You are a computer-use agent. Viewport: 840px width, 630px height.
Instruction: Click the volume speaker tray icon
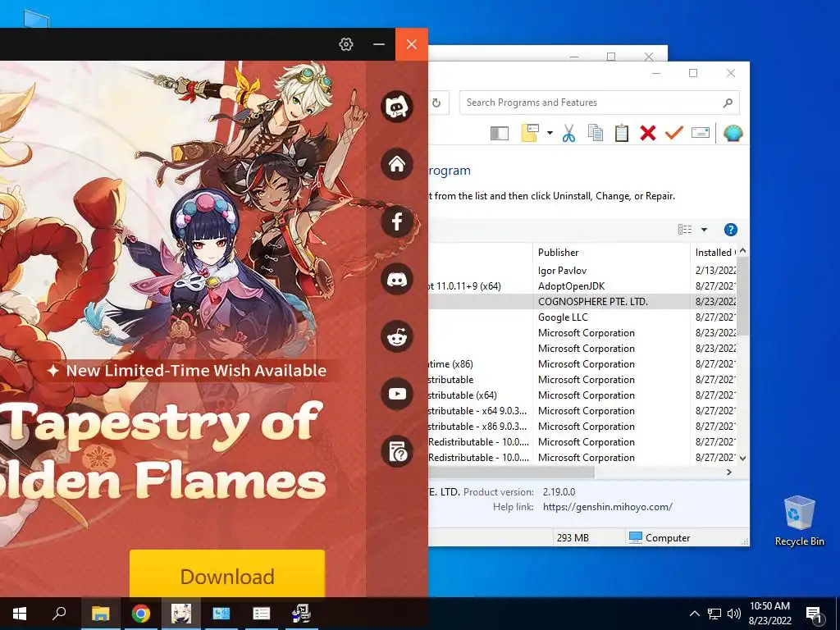click(734, 614)
